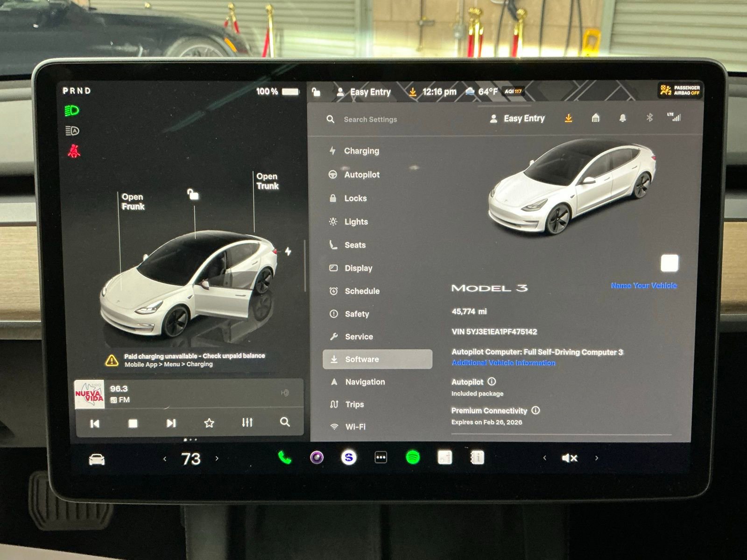Screen dimensions: 747x560
Task: Tap the Premium Connectivity info icon
Action: (x=535, y=411)
